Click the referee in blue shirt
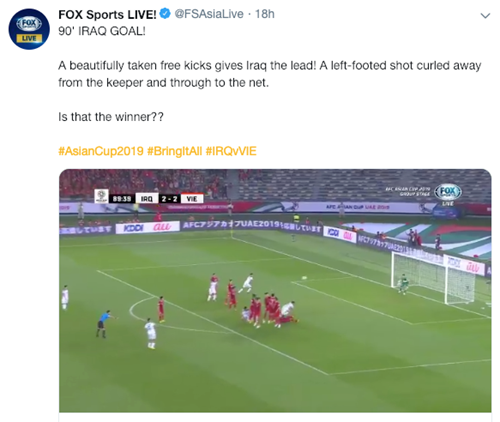This screenshot has height=422, width=500. click(103, 323)
